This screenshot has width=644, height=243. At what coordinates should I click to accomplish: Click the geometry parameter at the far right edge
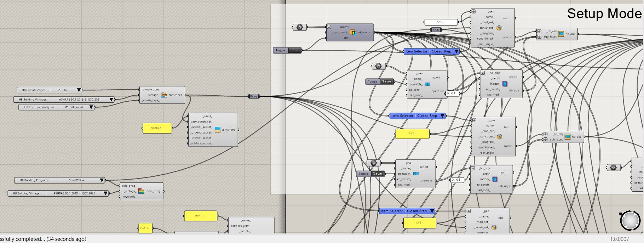pos(614,167)
